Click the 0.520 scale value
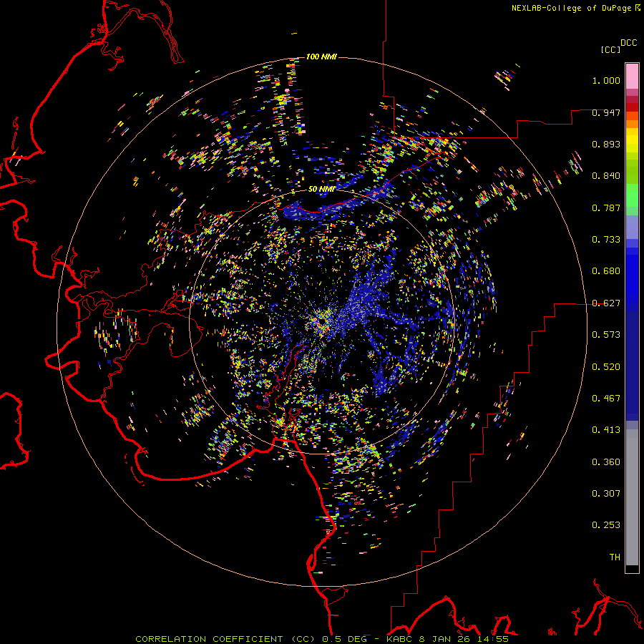Viewport: 644px width, 644px height. [606, 367]
